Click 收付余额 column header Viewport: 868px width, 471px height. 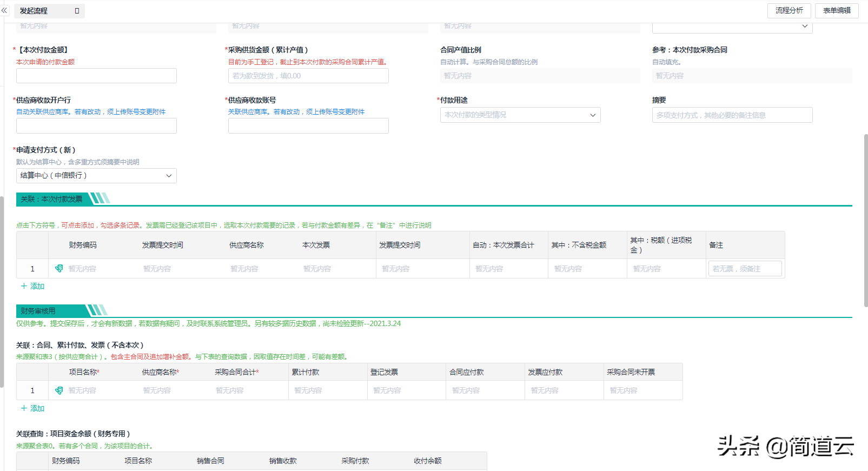pyautogui.click(x=427, y=461)
